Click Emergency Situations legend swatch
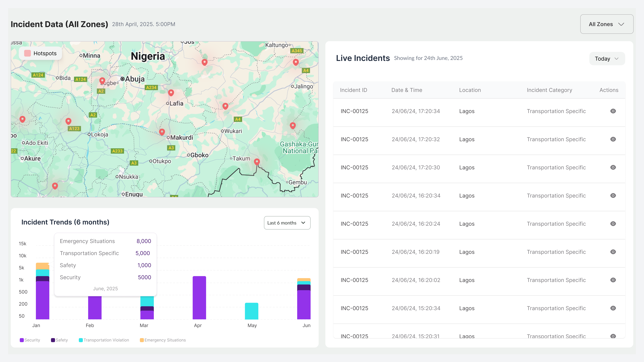Screen dimensions: 644x362 142,340
